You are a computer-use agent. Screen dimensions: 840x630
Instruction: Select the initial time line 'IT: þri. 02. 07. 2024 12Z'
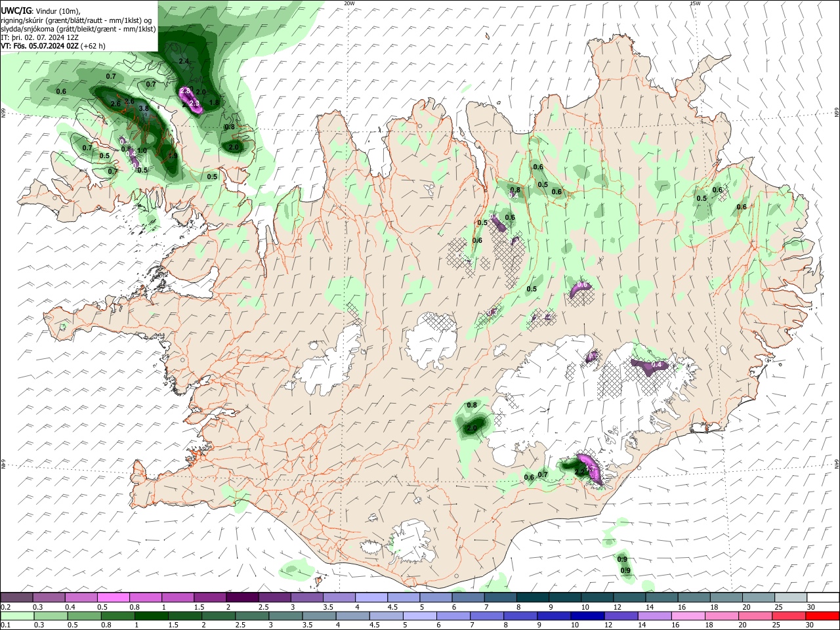click(39, 37)
